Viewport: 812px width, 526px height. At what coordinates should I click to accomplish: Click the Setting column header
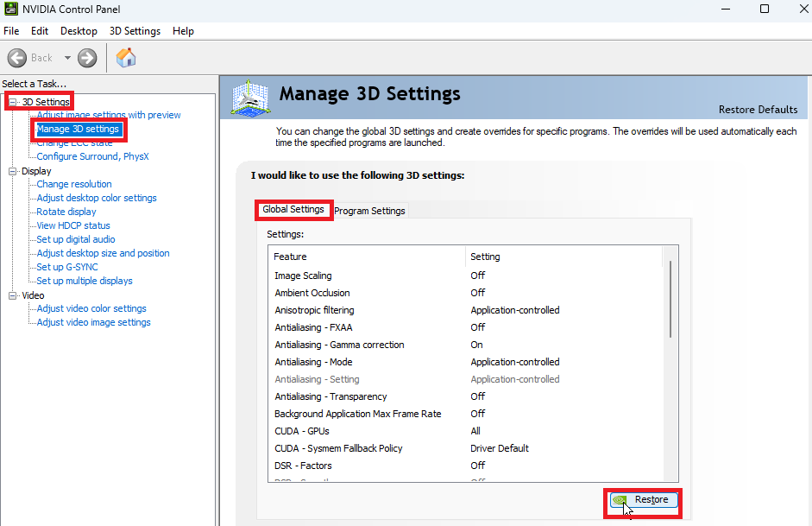(x=564, y=257)
